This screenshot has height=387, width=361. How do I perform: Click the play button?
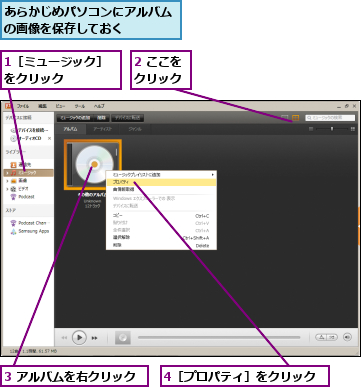pos(79,337)
